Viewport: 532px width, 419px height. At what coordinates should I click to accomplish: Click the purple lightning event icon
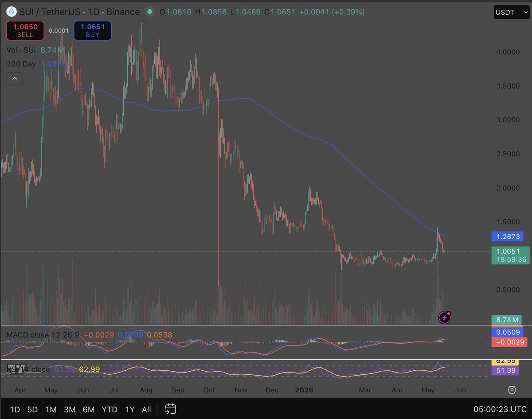pyautogui.click(x=445, y=317)
